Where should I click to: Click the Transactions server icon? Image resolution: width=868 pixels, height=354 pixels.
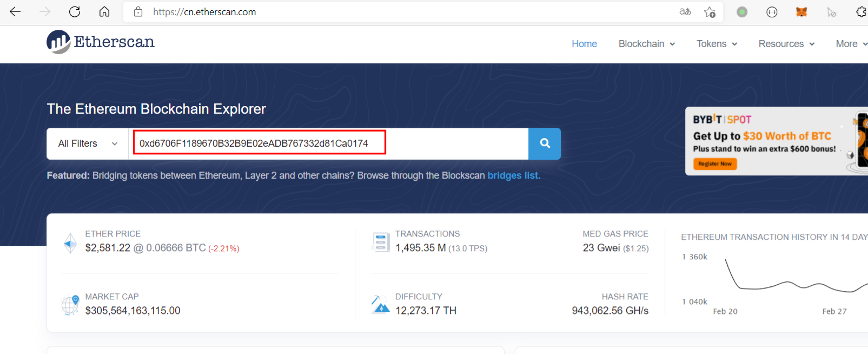pyautogui.click(x=381, y=242)
